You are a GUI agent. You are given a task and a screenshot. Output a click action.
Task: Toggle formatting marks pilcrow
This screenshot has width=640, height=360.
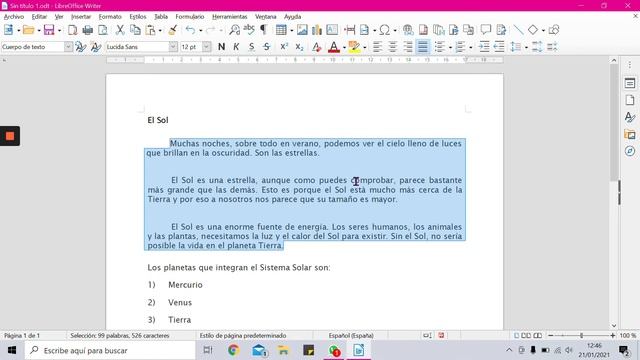[264, 29]
